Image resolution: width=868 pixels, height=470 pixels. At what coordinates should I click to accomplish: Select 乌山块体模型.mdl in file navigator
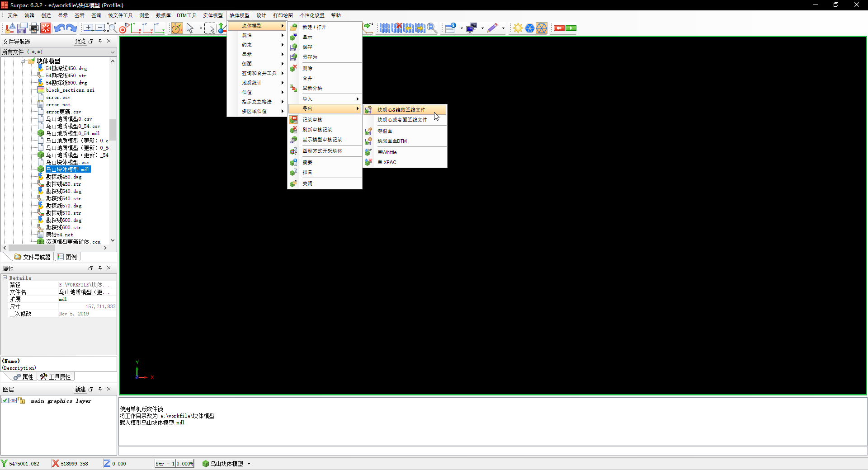(68, 169)
